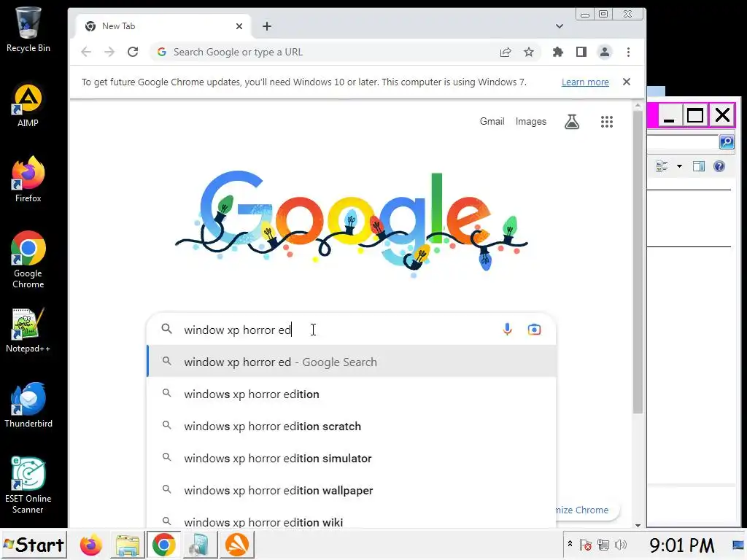Choose suggestion 'windows xp horror edition wallpaper'

[352, 490]
